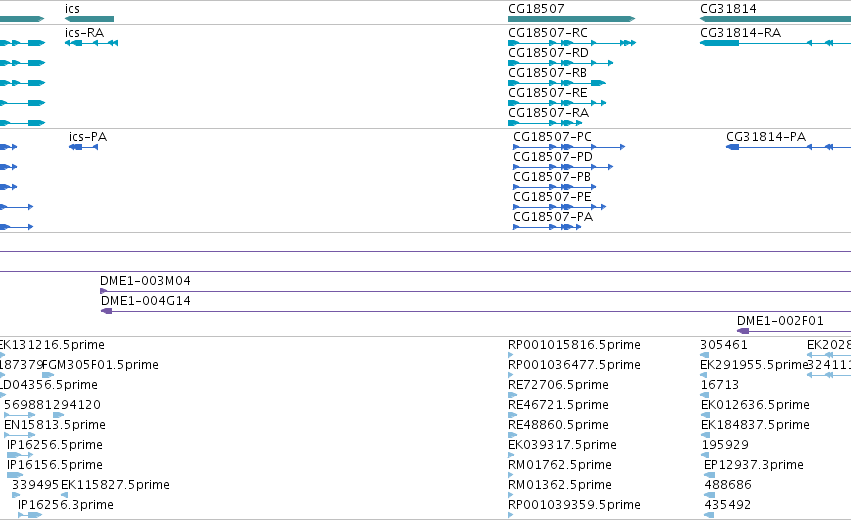Click the CG31814-RA transcript glyph
Screen dimensions: 851x520
(x=776, y=43)
